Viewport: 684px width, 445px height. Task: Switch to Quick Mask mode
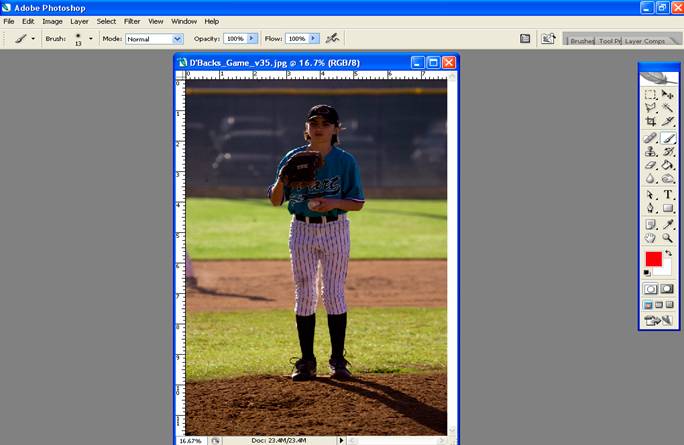coord(667,289)
